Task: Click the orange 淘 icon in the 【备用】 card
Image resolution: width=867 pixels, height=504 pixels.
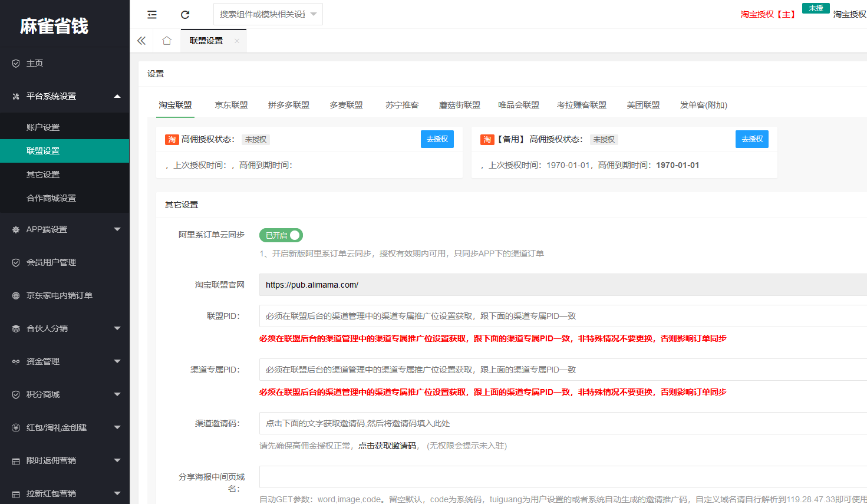Action: (x=487, y=140)
